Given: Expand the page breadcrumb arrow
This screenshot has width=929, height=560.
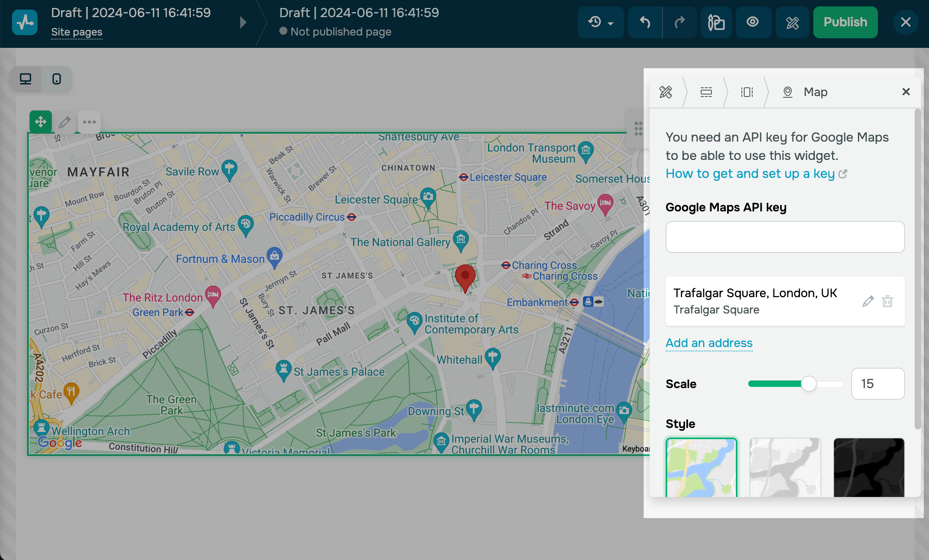Looking at the screenshot, I should [243, 22].
